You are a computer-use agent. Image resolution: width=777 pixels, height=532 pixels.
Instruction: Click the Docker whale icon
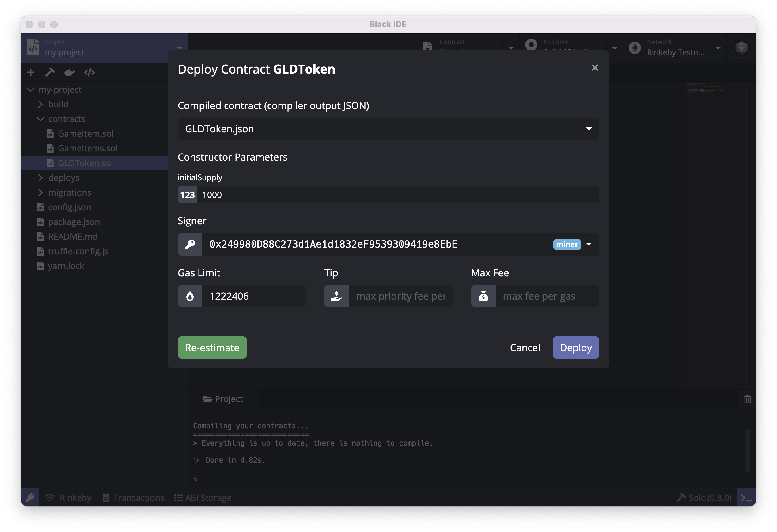click(70, 72)
